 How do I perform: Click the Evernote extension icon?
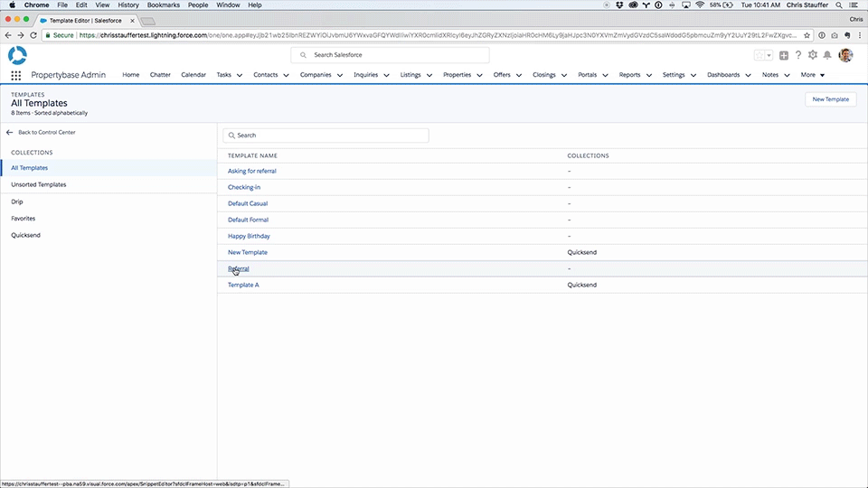(x=847, y=35)
